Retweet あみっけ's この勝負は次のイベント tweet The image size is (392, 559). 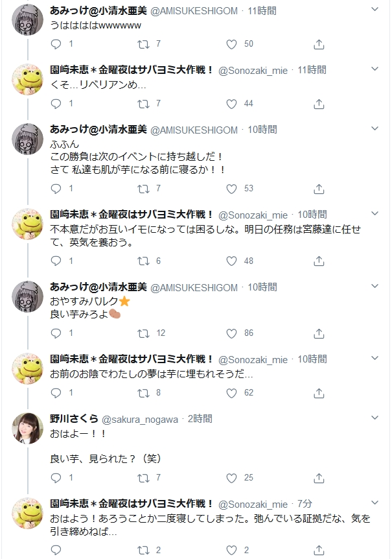pyautogui.click(x=144, y=188)
